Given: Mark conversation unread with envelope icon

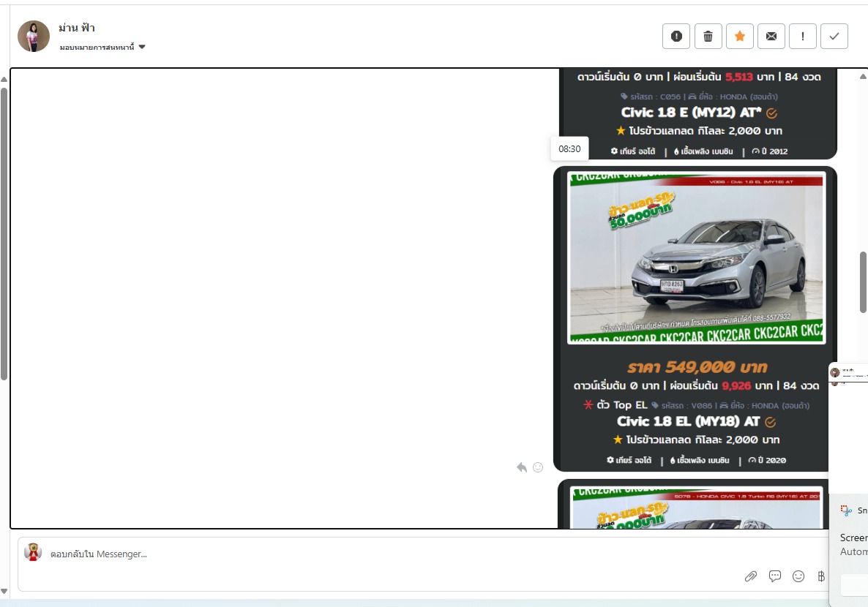Looking at the screenshot, I should 771,37.
